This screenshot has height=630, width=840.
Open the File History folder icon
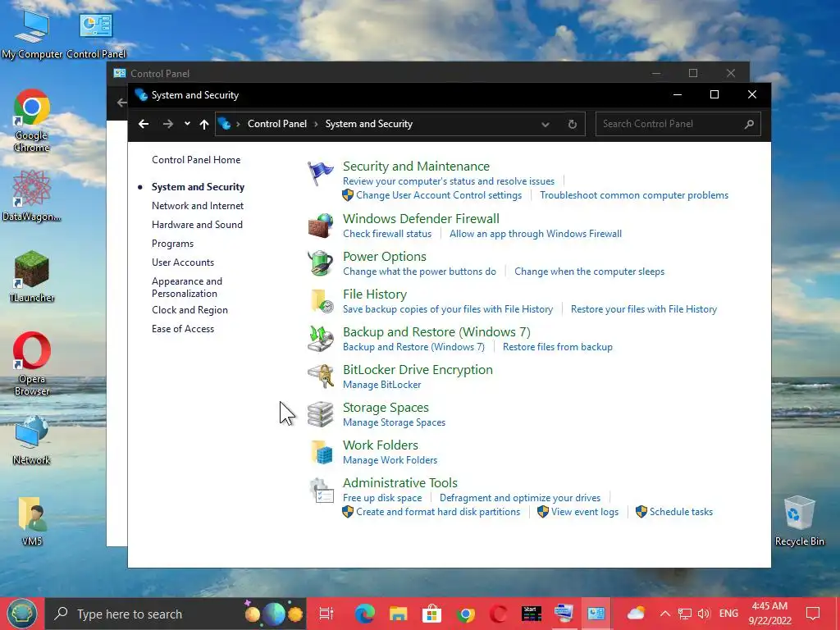coord(321,301)
